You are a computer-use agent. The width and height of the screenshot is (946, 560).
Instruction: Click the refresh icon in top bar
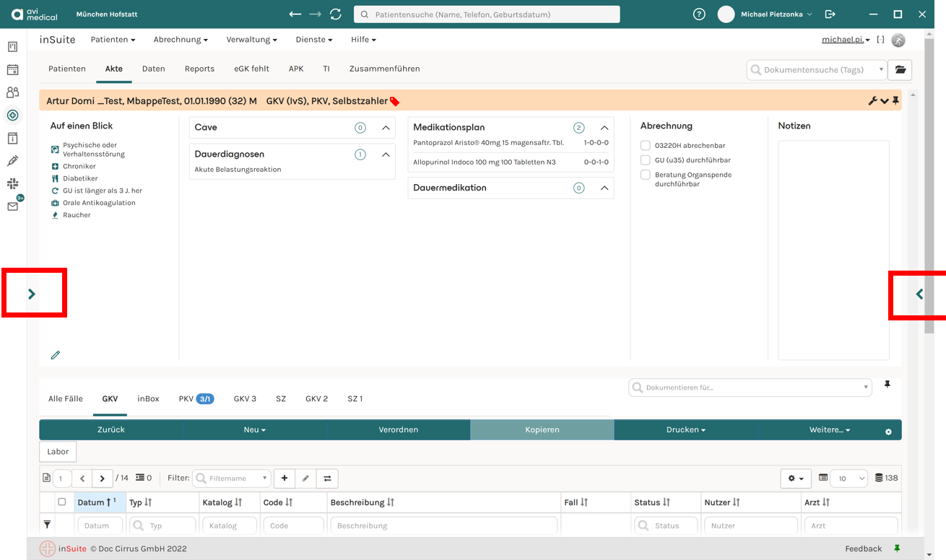point(335,14)
